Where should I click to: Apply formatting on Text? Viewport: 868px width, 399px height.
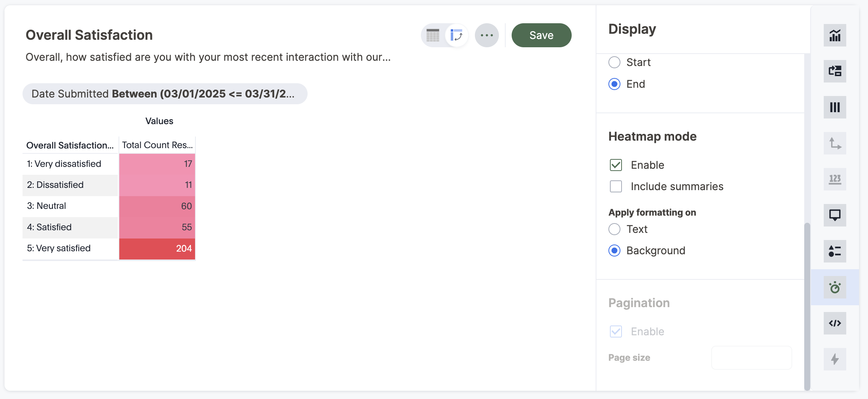pyautogui.click(x=614, y=229)
